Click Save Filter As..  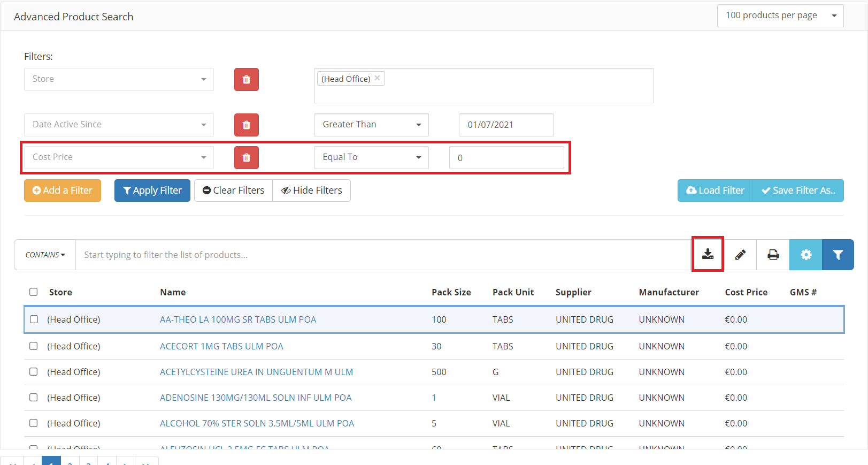pos(798,190)
